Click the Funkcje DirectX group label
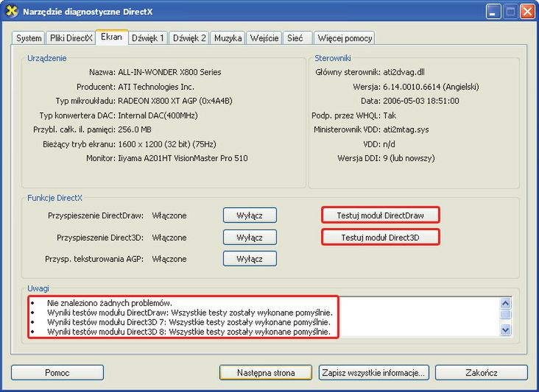Screen dimensions: 539x392 tap(55, 198)
